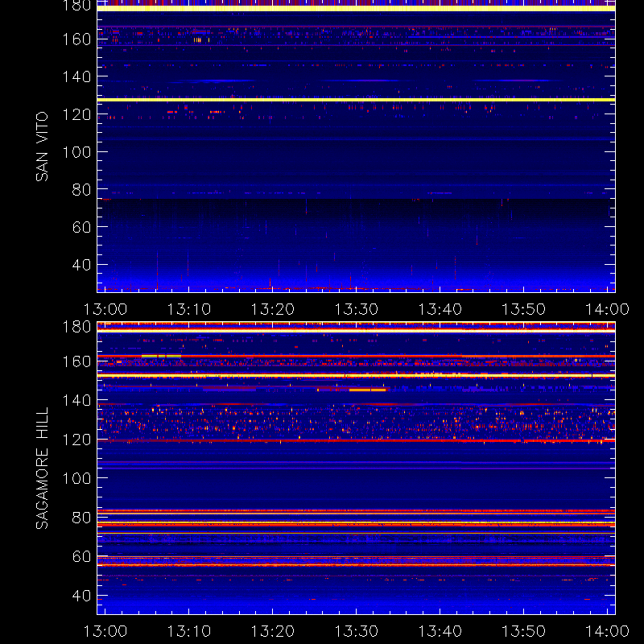Select the 180 tick label on the Sagamore Hill axis
The image size is (644, 644).
(x=76, y=327)
